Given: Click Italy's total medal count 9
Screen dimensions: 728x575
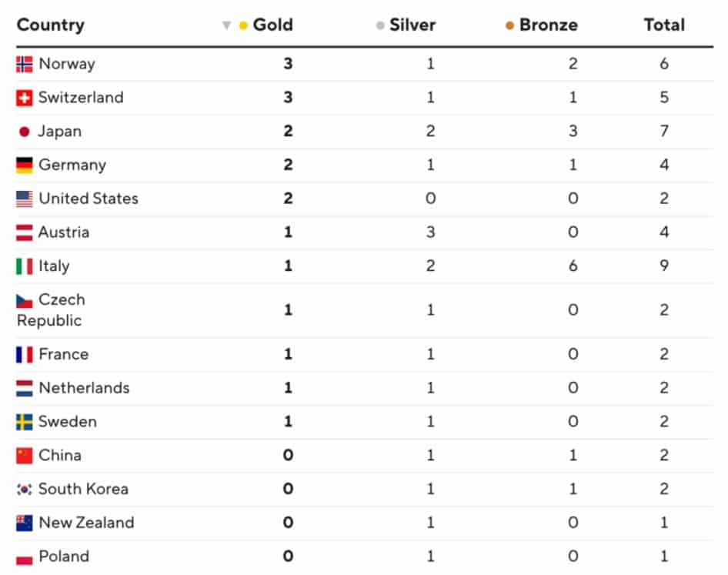Looking at the screenshot, I should coord(664,266).
